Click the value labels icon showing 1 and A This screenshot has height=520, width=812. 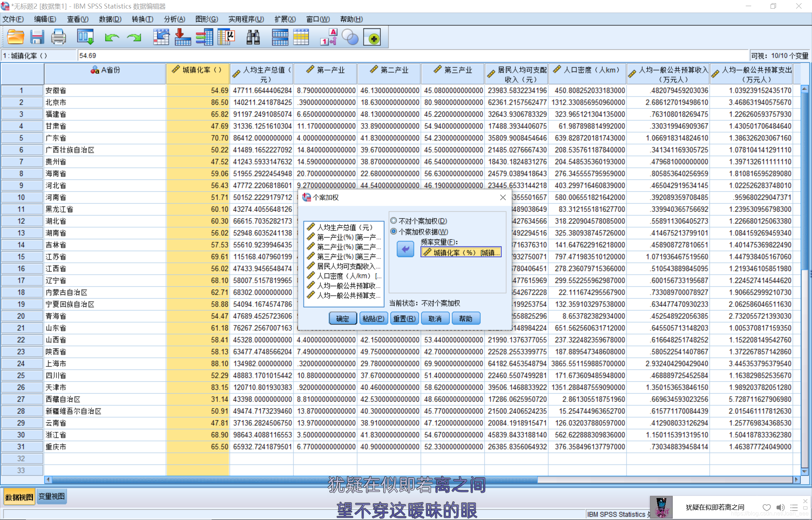pos(329,37)
